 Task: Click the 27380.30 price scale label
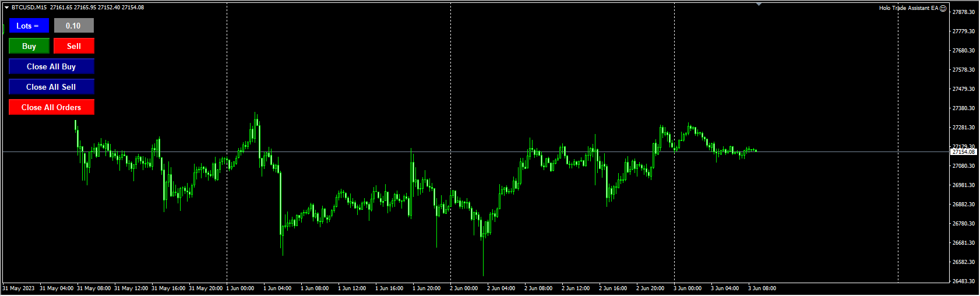[964, 108]
